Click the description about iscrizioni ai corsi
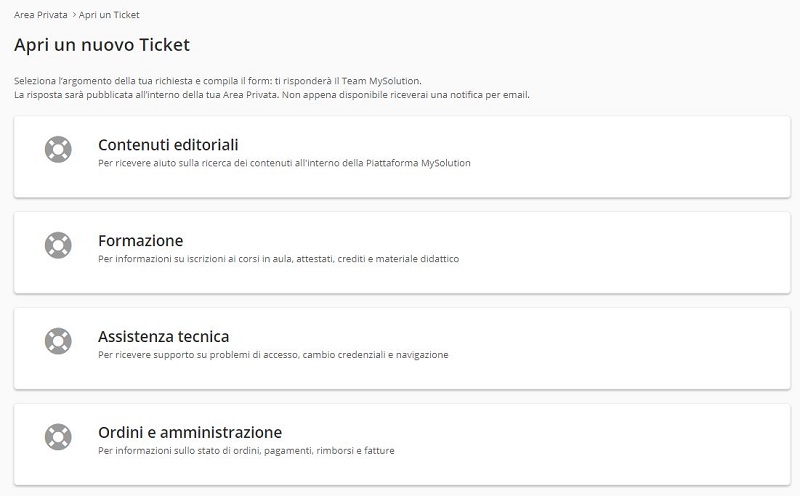Image resolution: width=800 pixels, height=496 pixels. point(279,259)
